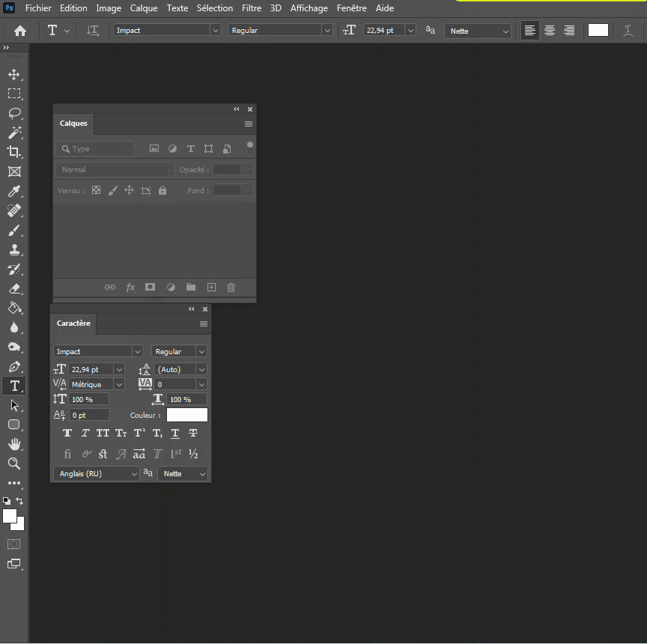Select the Zoom tool

click(14, 464)
